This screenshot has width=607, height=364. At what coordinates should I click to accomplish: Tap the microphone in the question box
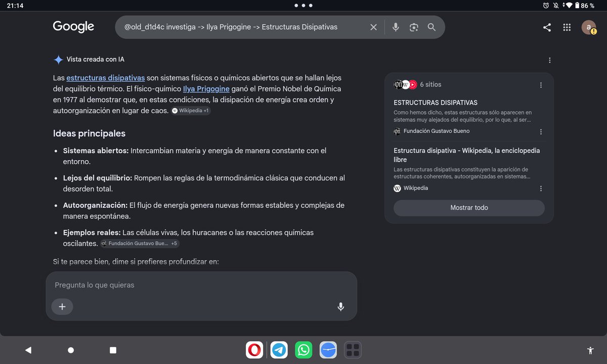(x=341, y=306)
